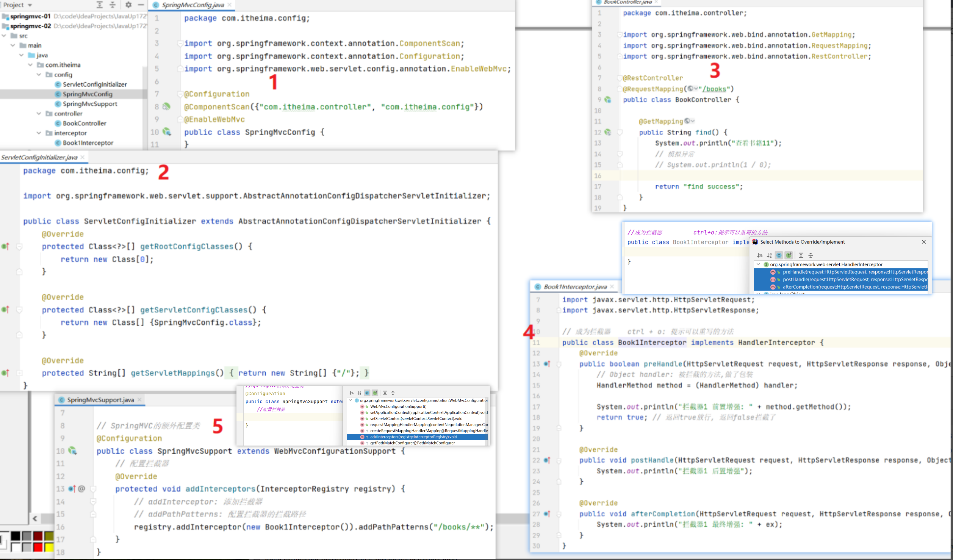Click request mapping gutter icon beside find method
Screen dimensions: 953x560
click(x=608, y=132)
